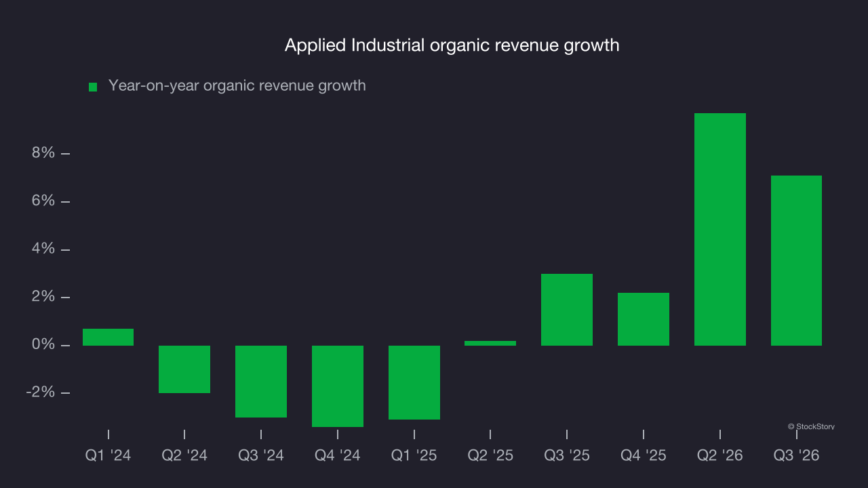Select the negative bar for Q2 '24

[184, 369]
